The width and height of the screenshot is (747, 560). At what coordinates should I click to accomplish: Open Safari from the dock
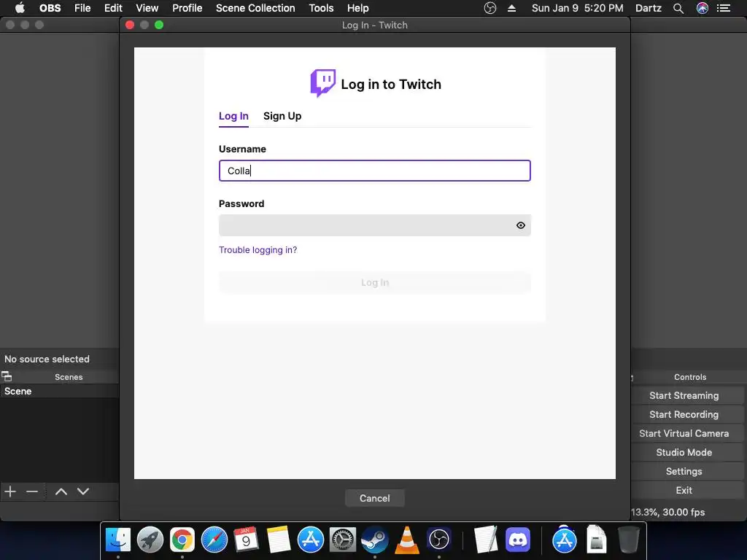pos(214,540)
